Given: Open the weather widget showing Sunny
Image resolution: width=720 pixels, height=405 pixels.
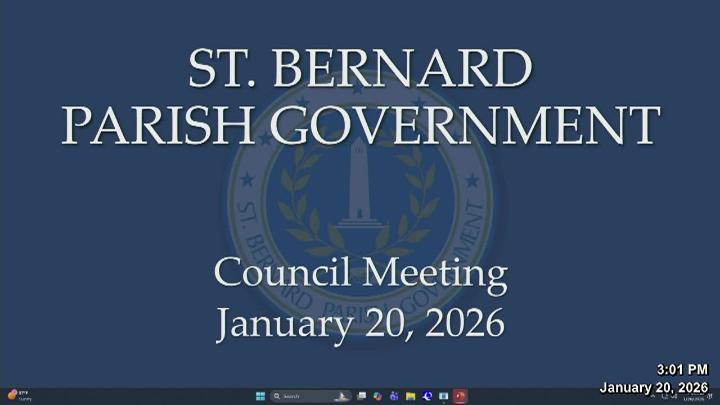Looking at the screenshot, I should pos(20,396).
